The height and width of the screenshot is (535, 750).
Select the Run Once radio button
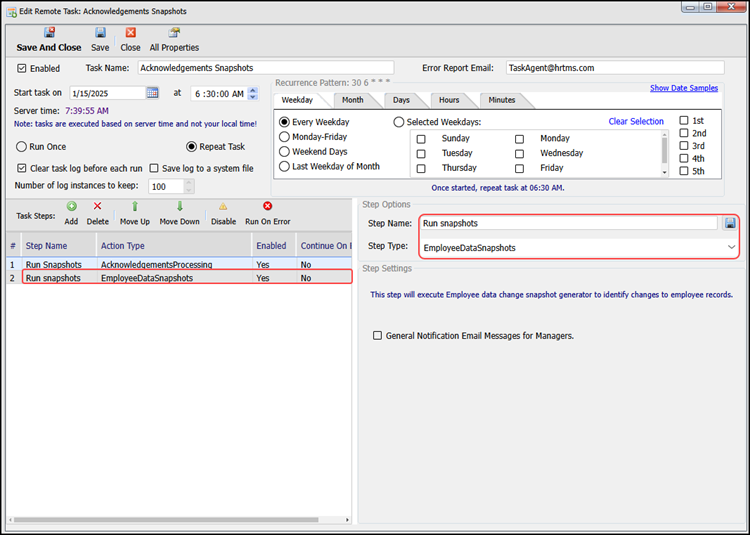pos(22,147)
